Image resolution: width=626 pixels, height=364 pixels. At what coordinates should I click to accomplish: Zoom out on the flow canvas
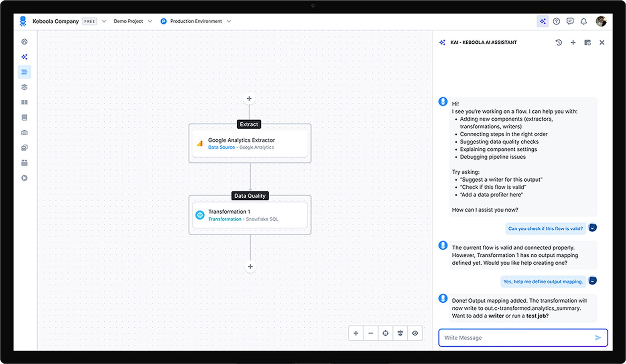[370, 333]
